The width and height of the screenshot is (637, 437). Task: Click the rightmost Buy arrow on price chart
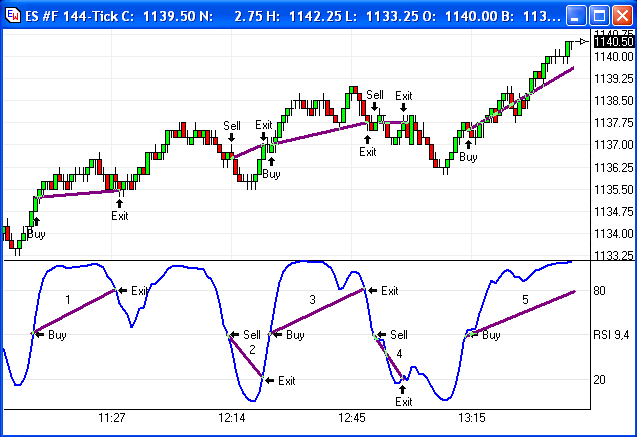click(468, 145)
